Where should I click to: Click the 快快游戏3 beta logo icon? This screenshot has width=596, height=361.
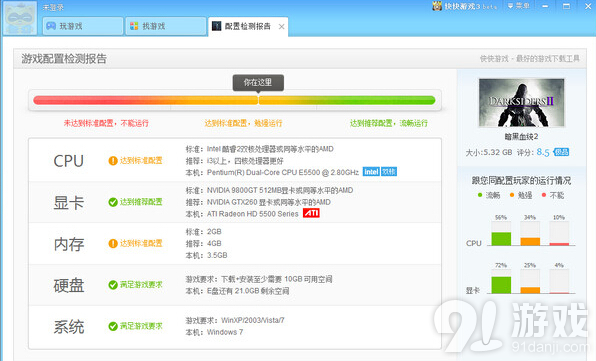[x=437, y=6]
